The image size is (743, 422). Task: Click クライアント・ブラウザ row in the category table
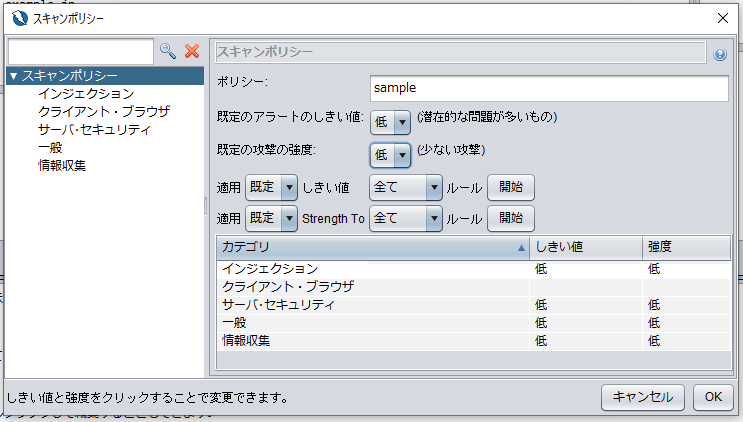(474, 287)
